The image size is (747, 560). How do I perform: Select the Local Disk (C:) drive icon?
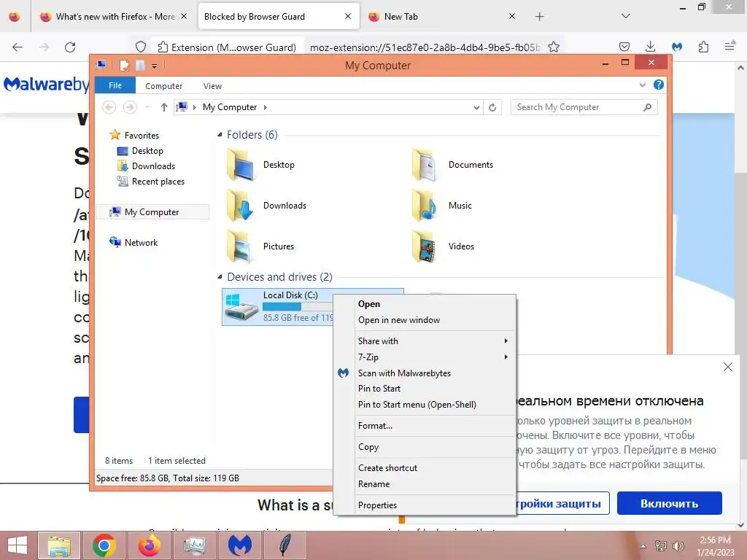tap(241, 307)
